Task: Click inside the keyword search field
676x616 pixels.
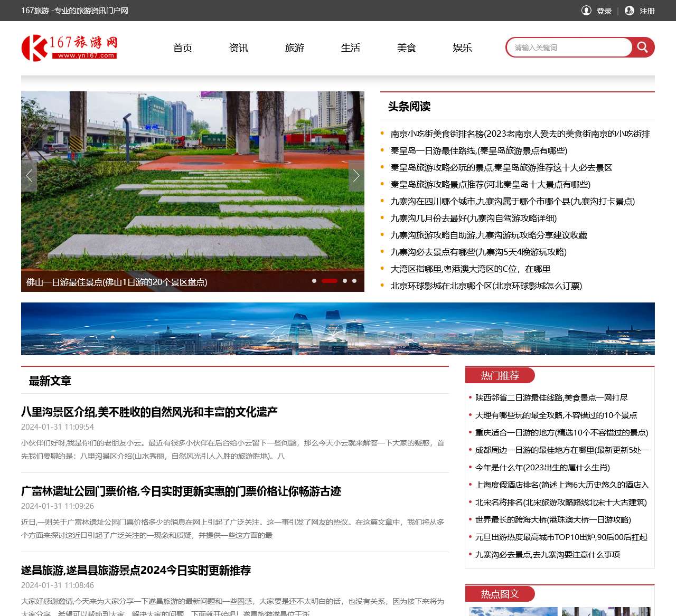Action: point(565,47)
